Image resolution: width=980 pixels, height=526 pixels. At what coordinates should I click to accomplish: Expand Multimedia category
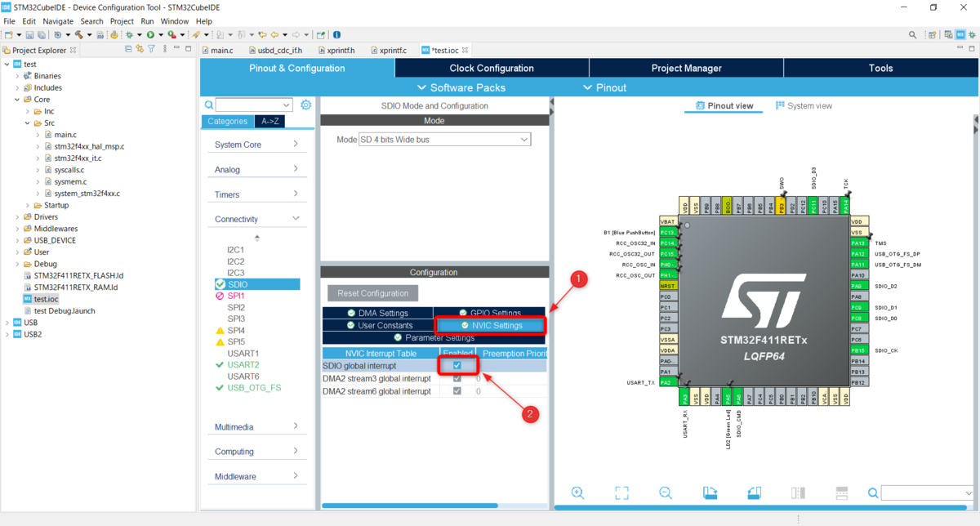point(257,427)
